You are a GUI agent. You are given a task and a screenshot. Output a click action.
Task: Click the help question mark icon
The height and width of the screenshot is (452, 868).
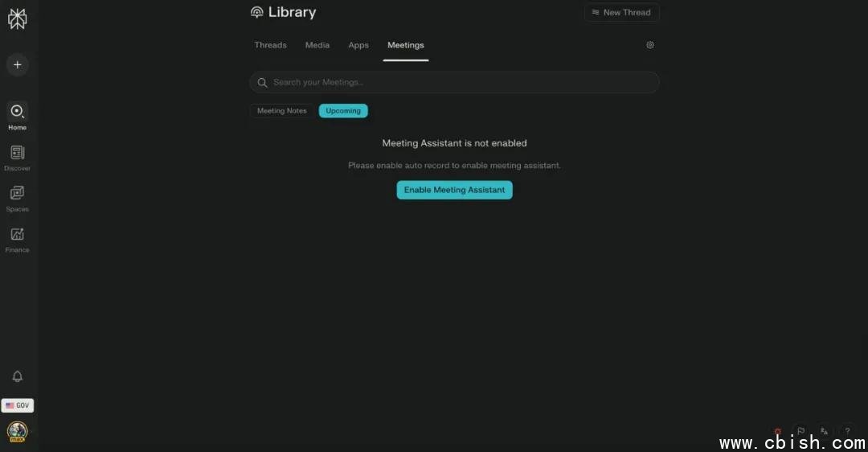847,432
